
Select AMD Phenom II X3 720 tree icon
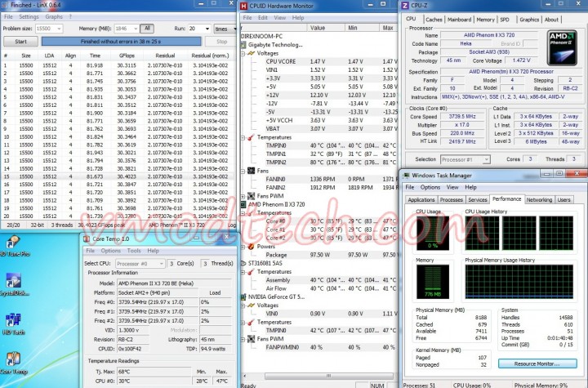(x=243, y=204)
